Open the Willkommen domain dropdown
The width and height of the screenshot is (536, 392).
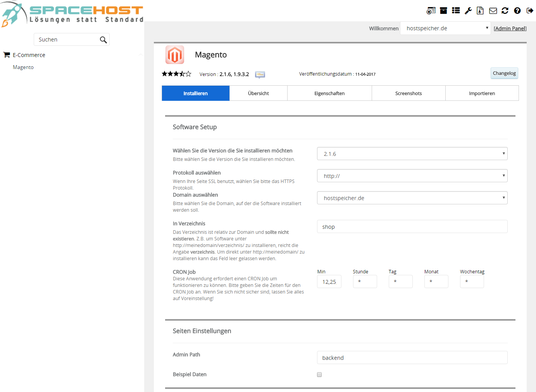445,28
